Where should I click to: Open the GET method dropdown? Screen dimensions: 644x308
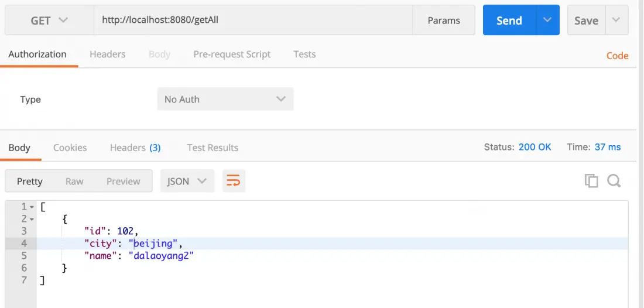tap(49, 20)
